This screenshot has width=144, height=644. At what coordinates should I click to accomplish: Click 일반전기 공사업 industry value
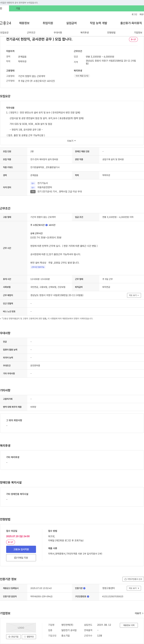tap(69, 630)
